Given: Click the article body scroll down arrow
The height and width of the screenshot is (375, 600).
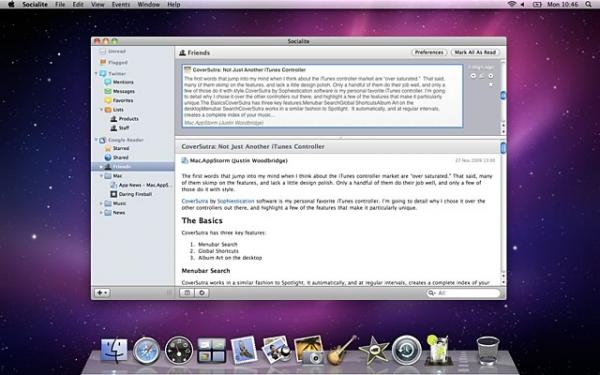Looking at the screenshot, I should 503,281.
